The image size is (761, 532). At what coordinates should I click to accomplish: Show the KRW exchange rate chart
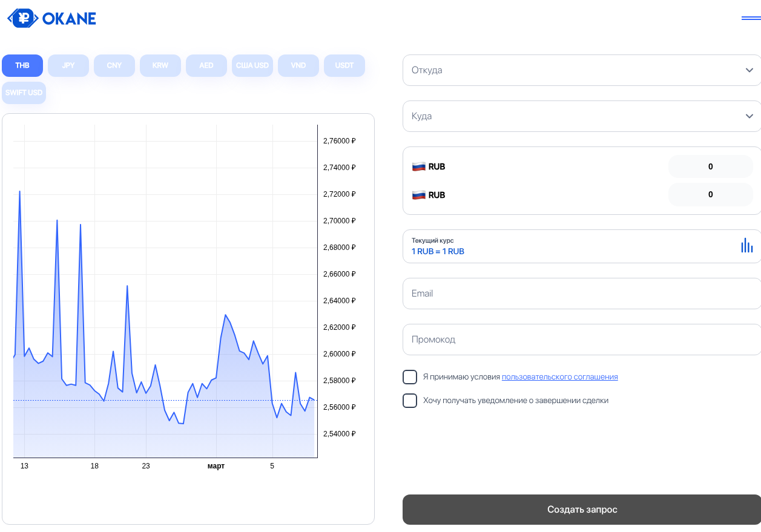pyautogui.click(x=160, y=65)
